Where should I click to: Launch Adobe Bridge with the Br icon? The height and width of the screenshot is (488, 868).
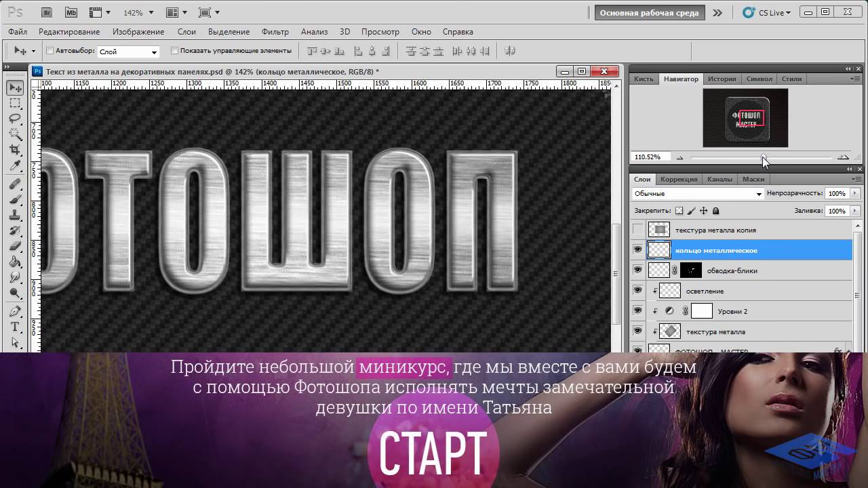click(47, 12)
